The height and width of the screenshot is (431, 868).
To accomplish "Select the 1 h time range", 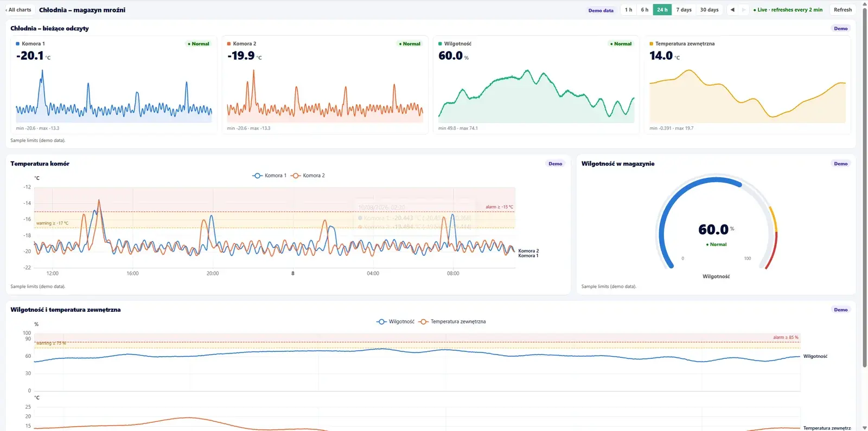I will click(x=628, y=10).
